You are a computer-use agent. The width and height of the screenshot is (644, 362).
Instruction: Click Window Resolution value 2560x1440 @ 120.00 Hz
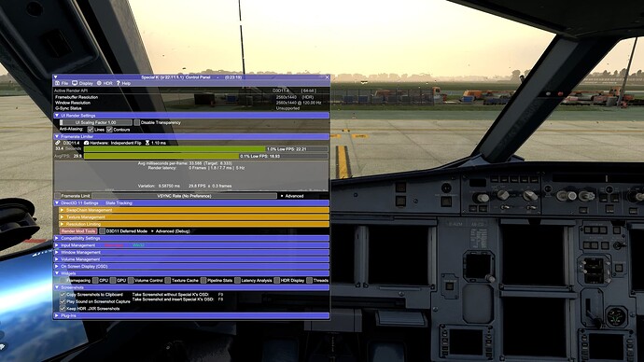pyautogui.click(x=299, y=103)
